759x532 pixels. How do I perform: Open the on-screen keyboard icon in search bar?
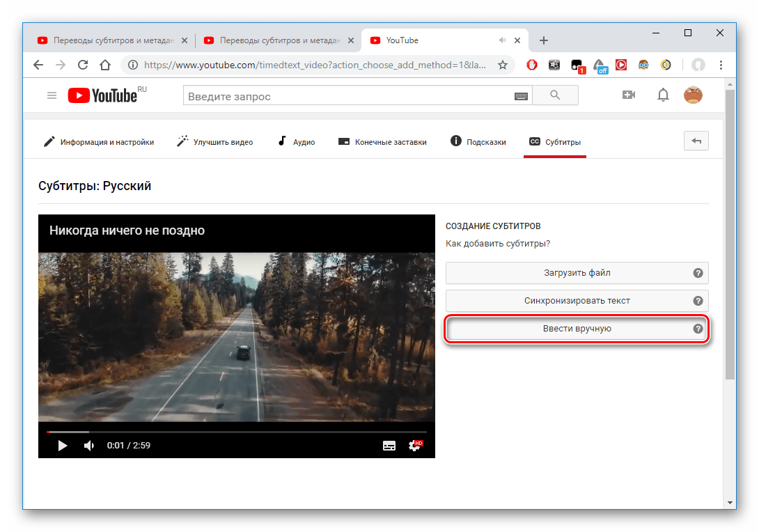coord(522,95)
